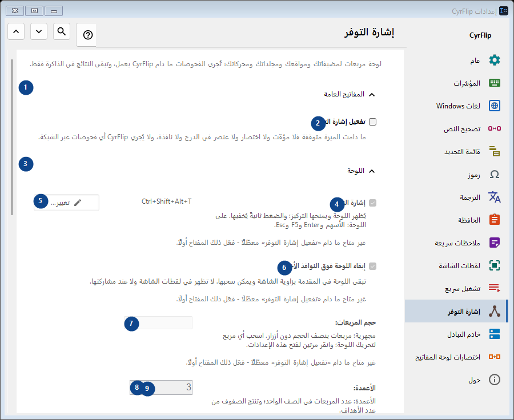Screen dimensions: 514x420
Task: Click the الحافظة clipboard icon
Action: click(x=495, y=220)
